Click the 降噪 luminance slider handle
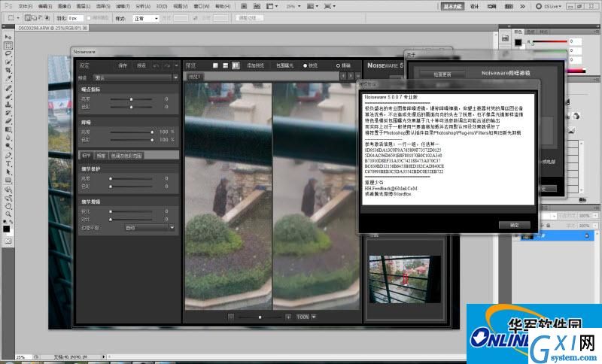 [152, 132]
